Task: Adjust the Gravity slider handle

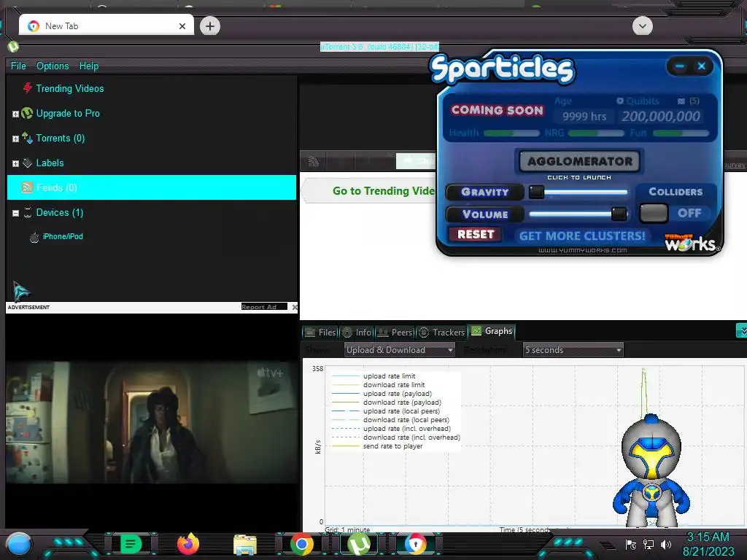Action: (536, 192)
